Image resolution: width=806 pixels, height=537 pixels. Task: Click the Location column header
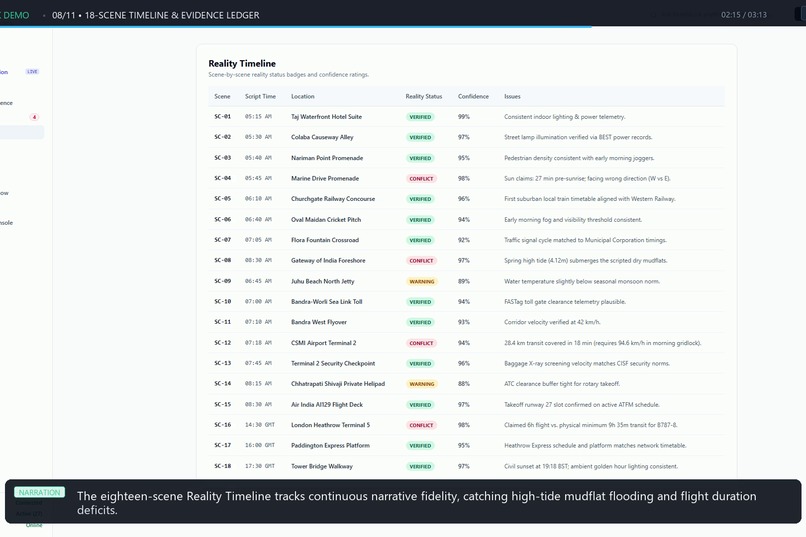(302, 96)
